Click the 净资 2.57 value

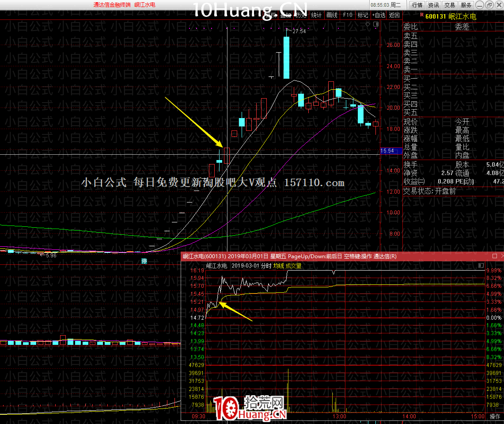point(447,173)
